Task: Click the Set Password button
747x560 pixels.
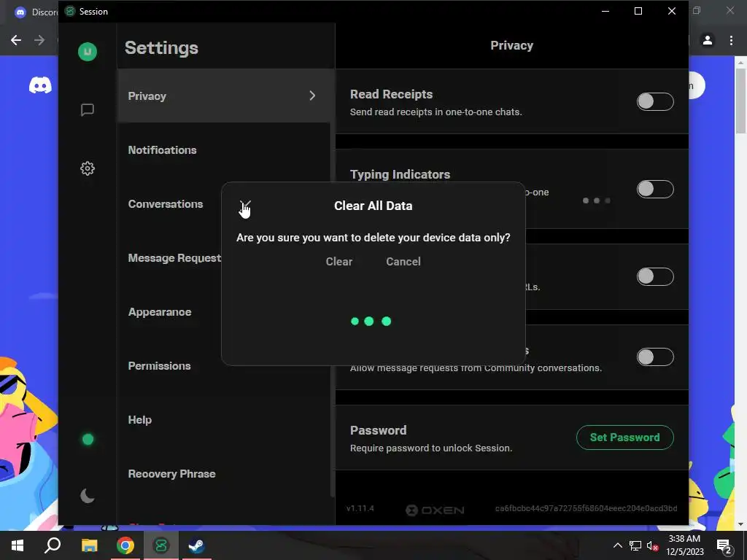Action: click(624, 437)
